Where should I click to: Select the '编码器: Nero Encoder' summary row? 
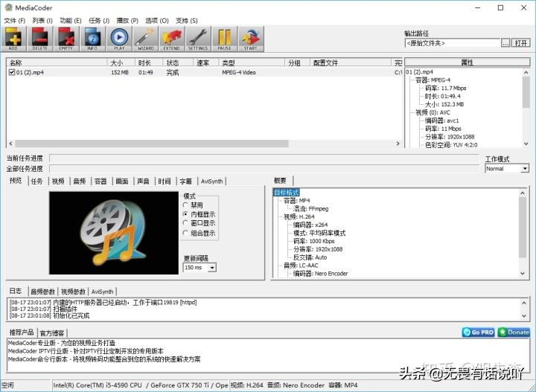pyautogui.click(x=320, y=274)
